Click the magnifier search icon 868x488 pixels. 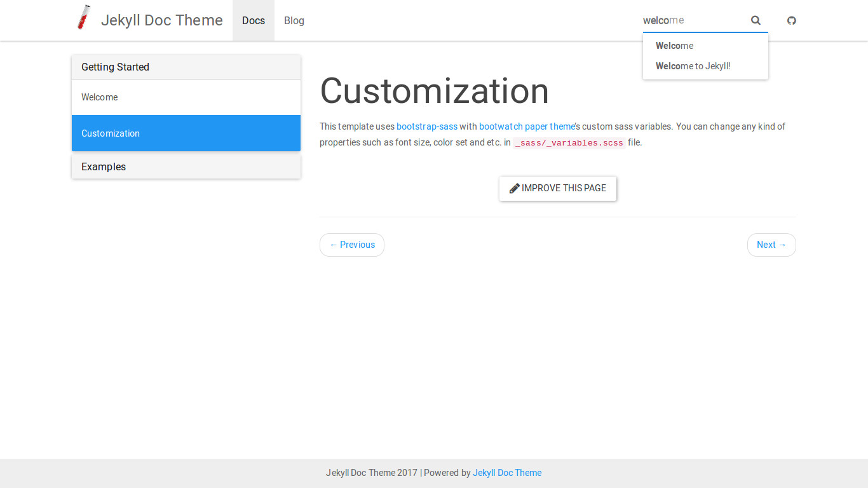pos(756,20)
